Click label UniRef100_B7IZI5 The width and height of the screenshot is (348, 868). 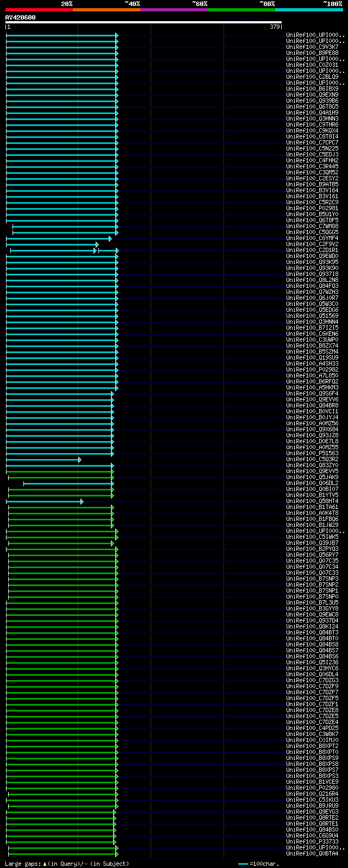click(312, 328)
